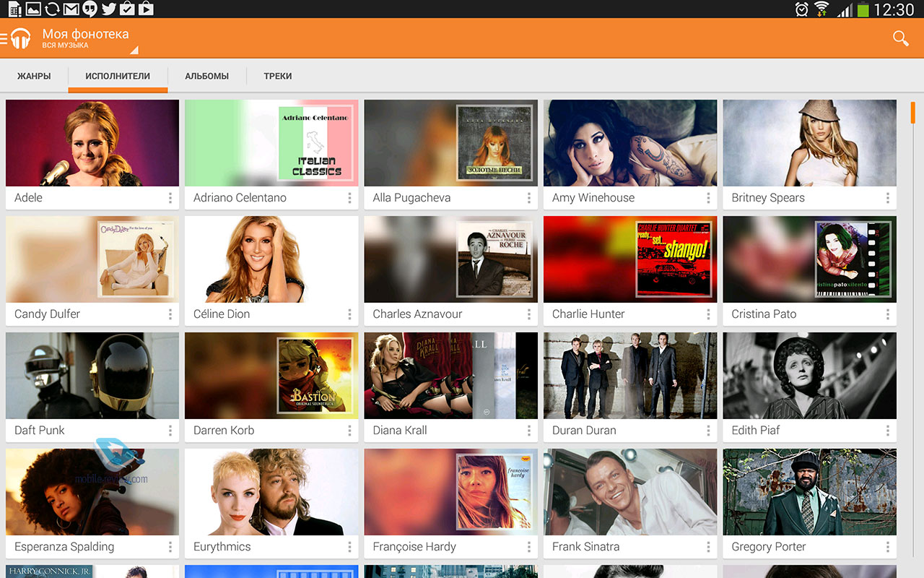Click the orange vertical scrollbar handle
This screenshot has width=924, height=578.
tap(913, 113)
